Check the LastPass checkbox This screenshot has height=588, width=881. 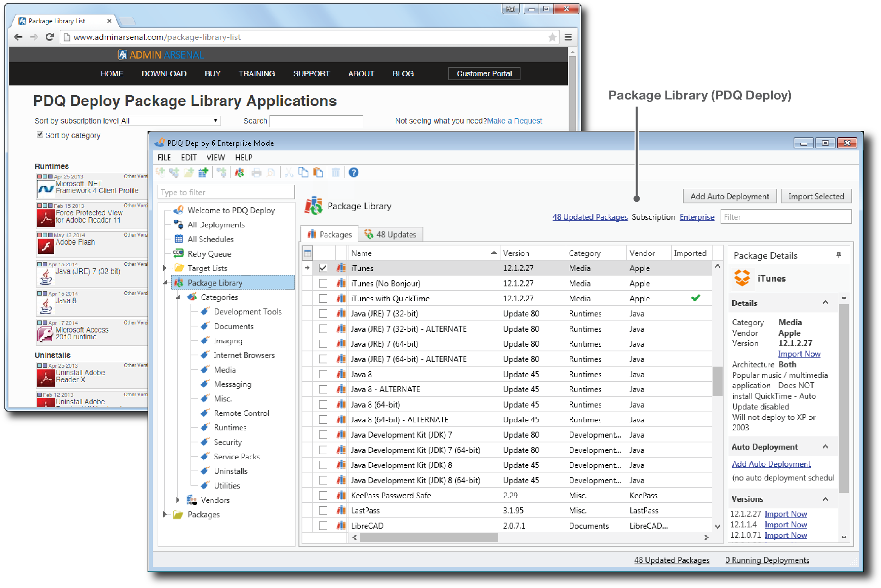(x=323, y=511)
